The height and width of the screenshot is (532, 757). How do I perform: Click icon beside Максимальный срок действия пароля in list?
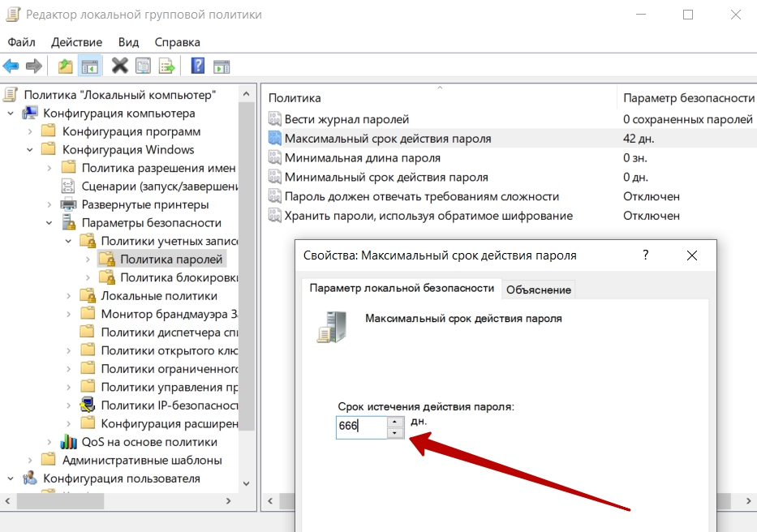275,138
